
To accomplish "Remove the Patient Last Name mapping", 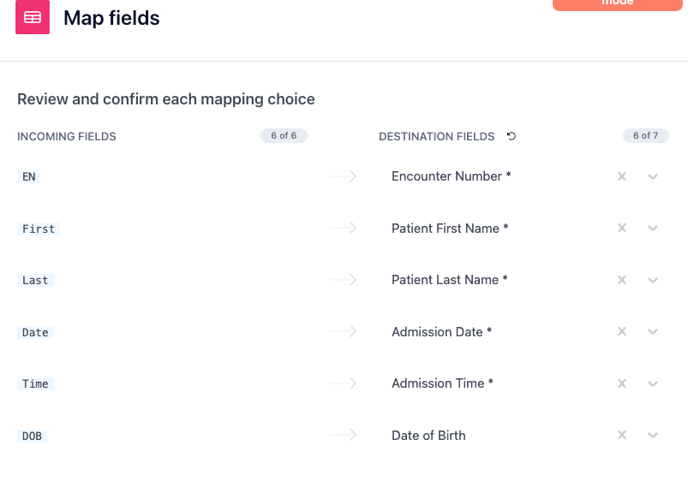I will pos(622,280).
